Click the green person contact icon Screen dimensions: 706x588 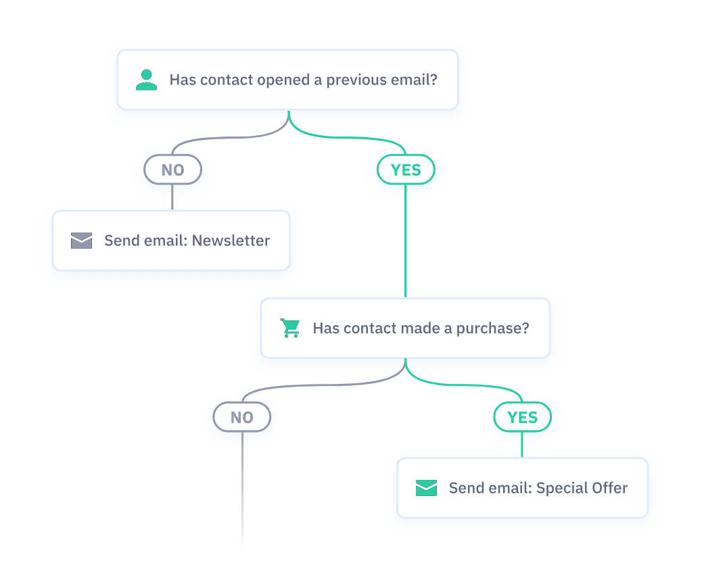pos(146,80)
